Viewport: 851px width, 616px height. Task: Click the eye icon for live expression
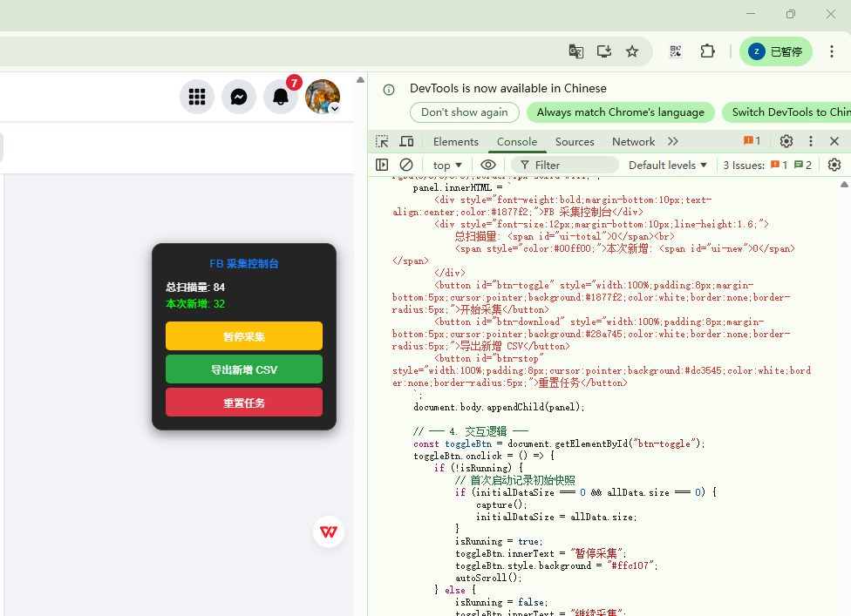488,165
